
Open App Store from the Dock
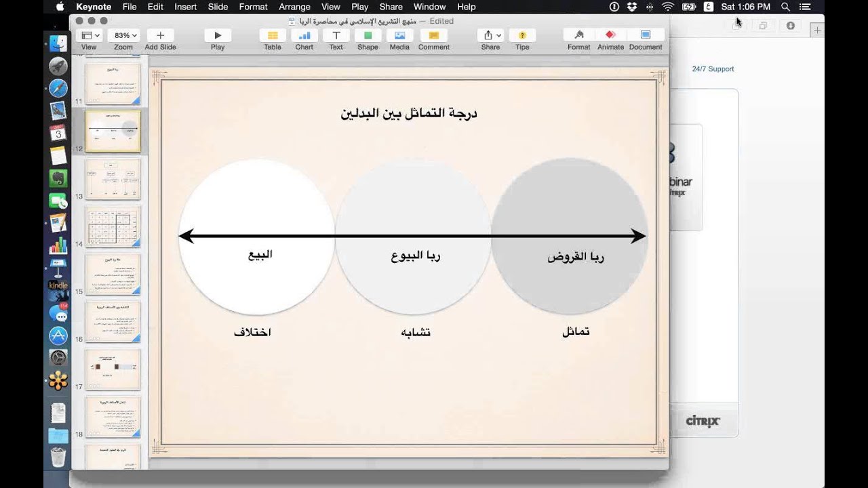pyautogui.click(x=58, y=335)
